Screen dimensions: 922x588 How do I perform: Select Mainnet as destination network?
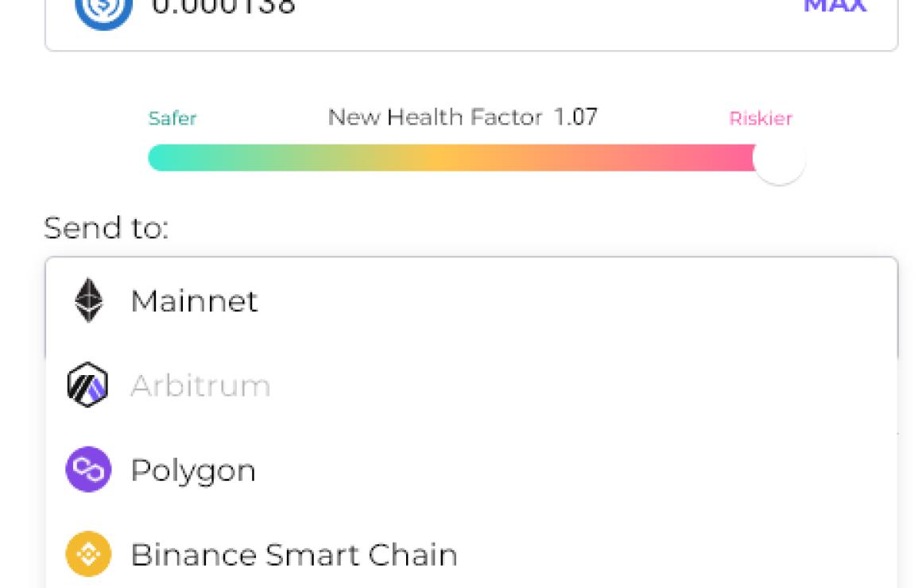pyautogui.click(x=471, y=300)
